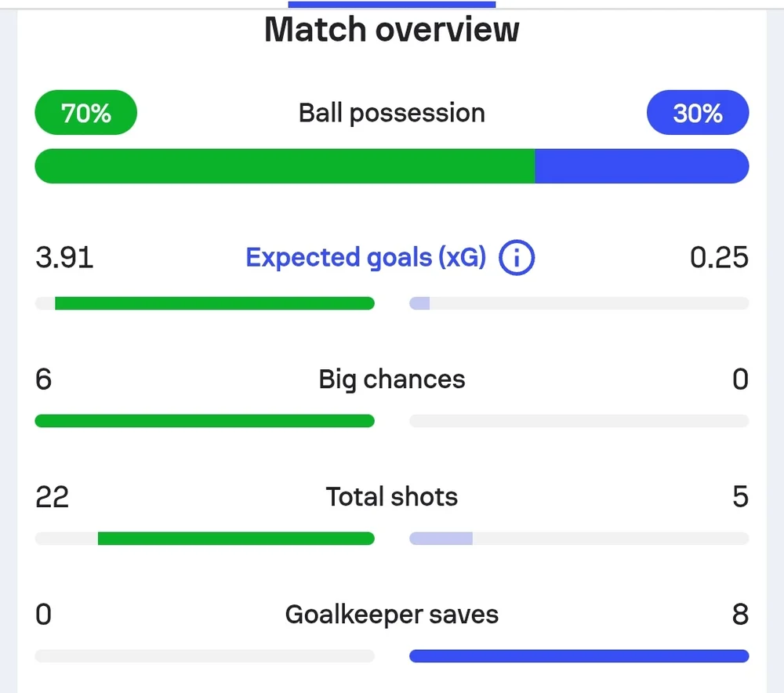Screen dimensions: 784x693
Task: Click the blue portion of possession bar
Action: click(642, 166)
